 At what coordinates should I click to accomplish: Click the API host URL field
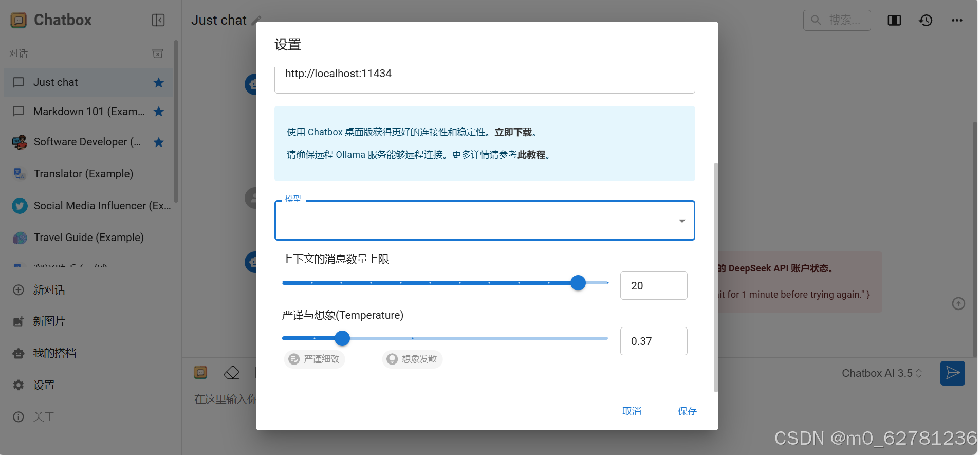485,80
